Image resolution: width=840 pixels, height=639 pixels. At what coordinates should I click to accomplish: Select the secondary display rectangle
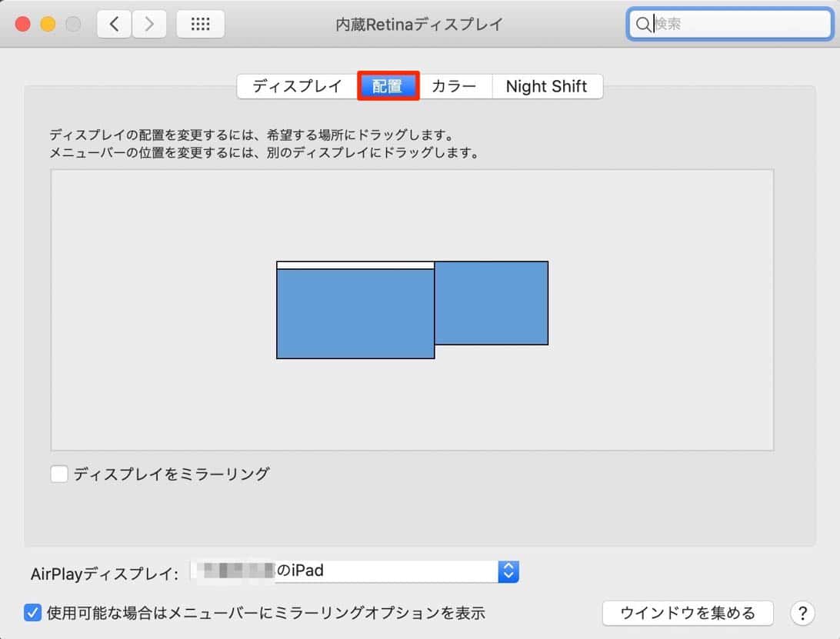point(492,303)
